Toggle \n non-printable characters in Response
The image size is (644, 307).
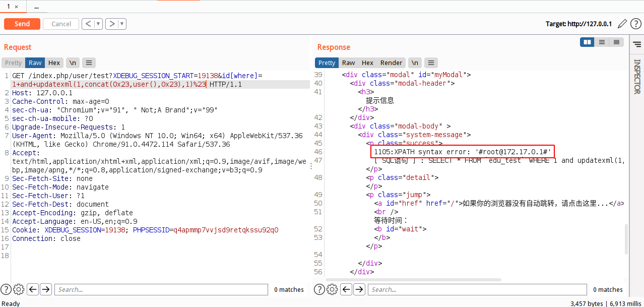point(415,63)
